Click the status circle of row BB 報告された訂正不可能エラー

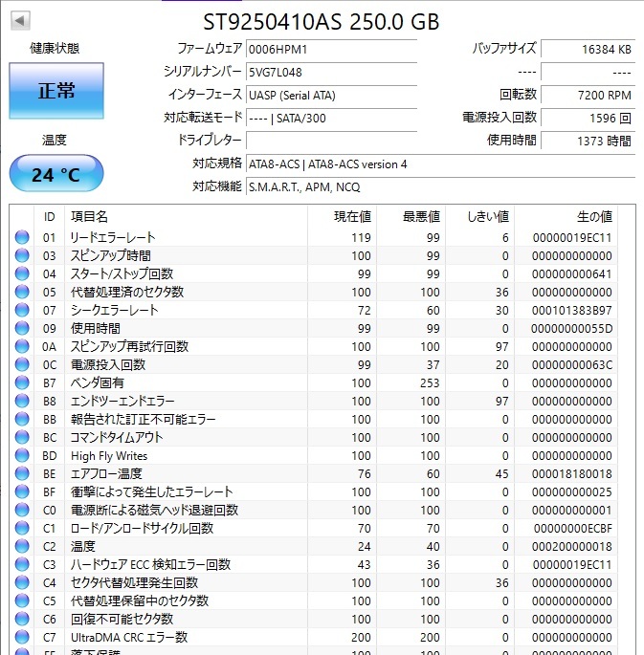22,419
